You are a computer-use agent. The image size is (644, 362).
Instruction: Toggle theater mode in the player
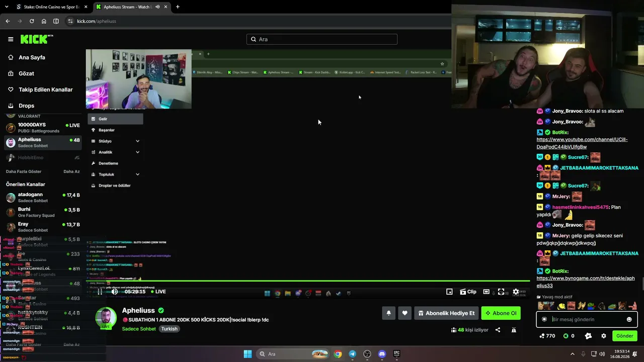click(x=486, y=292)
